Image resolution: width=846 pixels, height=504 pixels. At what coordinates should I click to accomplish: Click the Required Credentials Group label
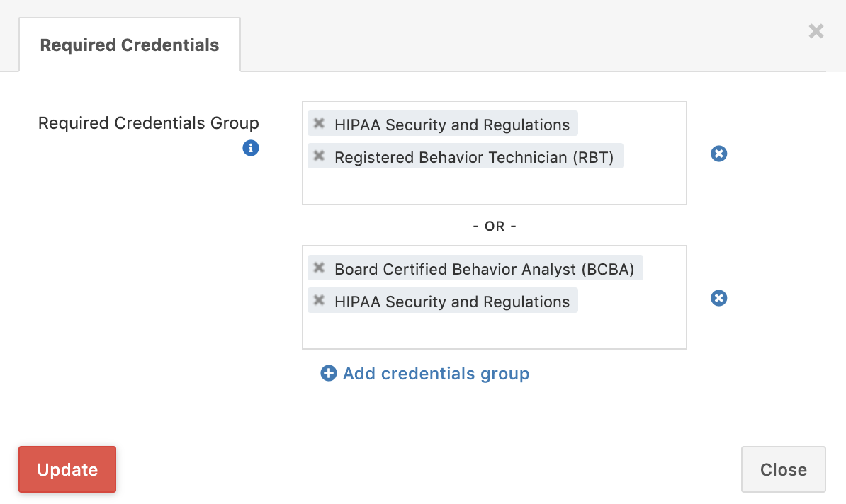click(x=148, y=122)
